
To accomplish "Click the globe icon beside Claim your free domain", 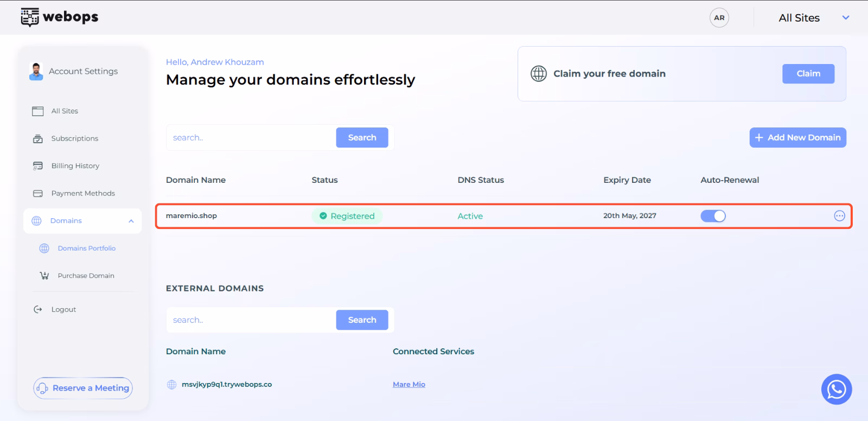I will 539,73.
